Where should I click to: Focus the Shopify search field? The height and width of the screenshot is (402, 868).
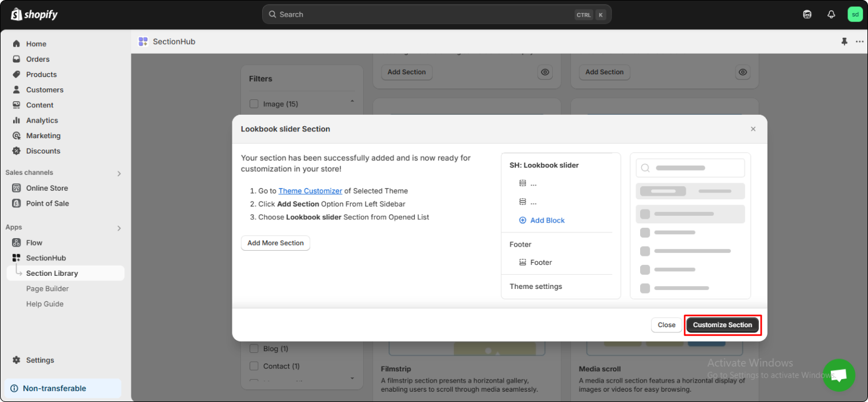coord(423,15)
